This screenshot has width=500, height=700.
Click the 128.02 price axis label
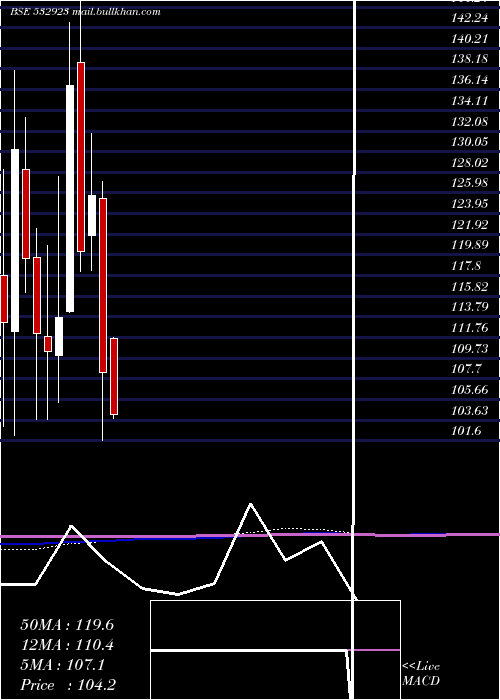tap(469, 162)
